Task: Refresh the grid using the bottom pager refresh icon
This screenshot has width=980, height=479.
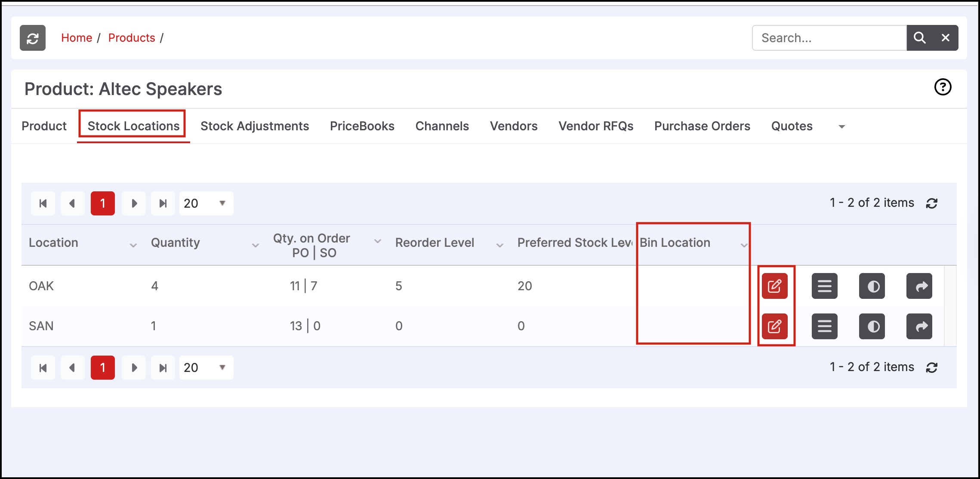Action: click(x=932, y=368)
